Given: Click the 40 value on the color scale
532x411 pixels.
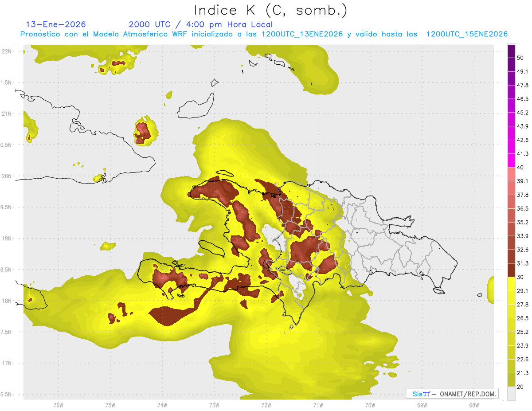Looking at the screenshot, I should click(520, 168).
